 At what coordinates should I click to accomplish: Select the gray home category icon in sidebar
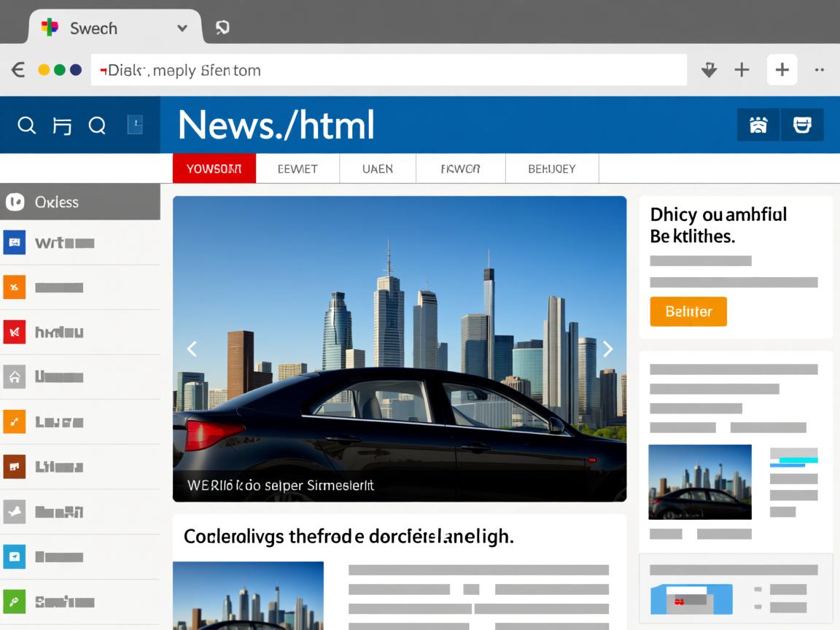[x=15, y=377]
